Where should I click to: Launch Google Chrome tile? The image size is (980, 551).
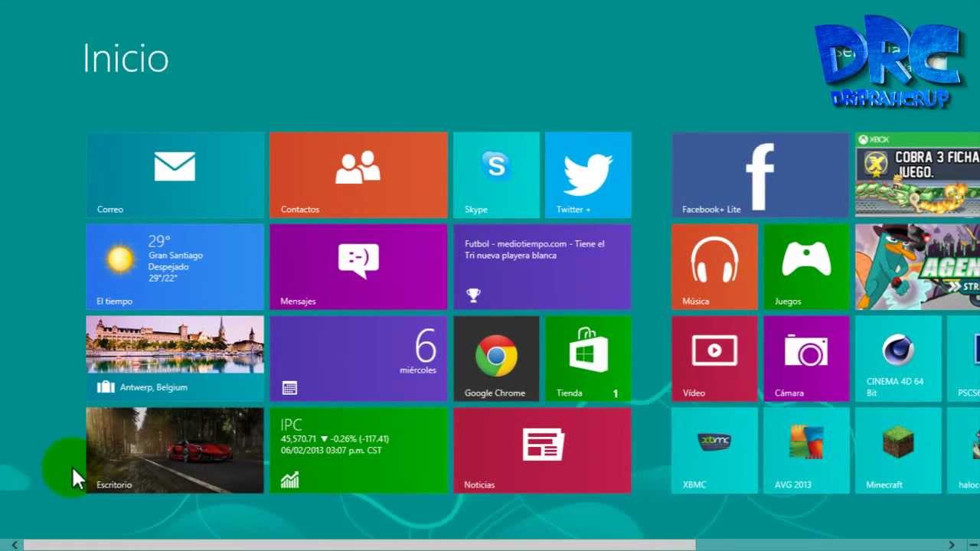point(496,359)
